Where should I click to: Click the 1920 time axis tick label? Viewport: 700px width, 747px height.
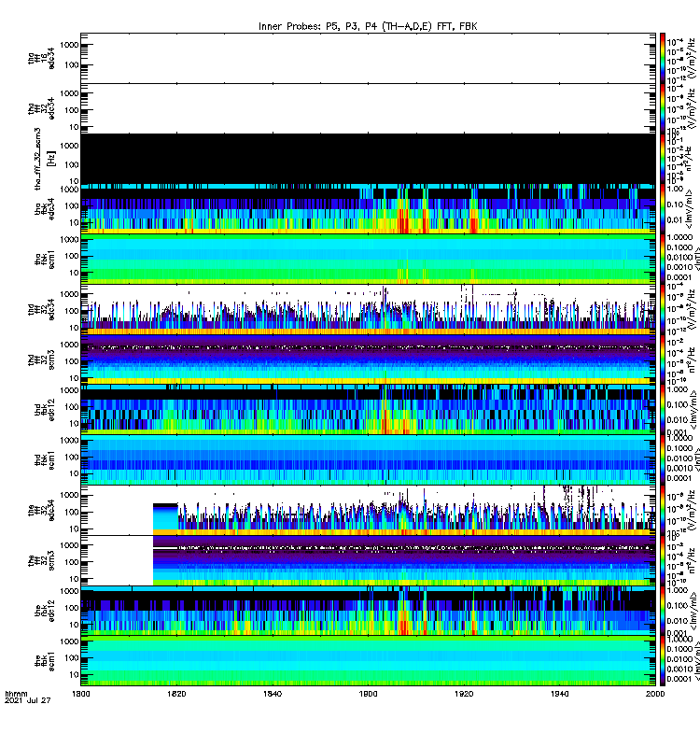pos(464,694)
